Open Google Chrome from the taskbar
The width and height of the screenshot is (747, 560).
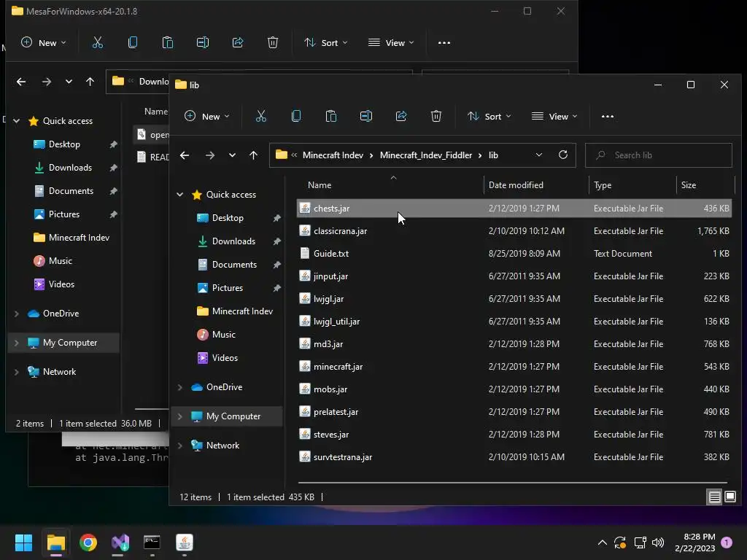88,542
